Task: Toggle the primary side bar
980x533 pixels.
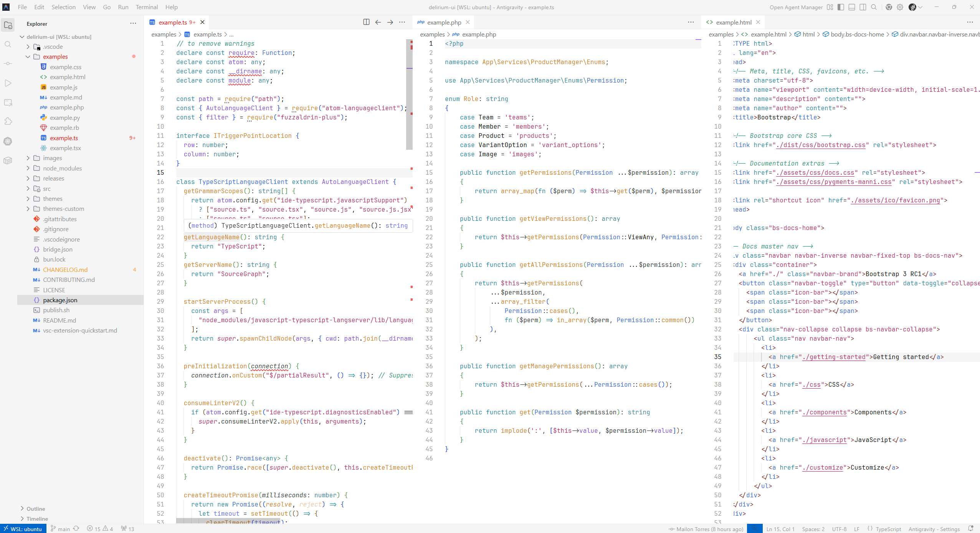Action: 841,7
